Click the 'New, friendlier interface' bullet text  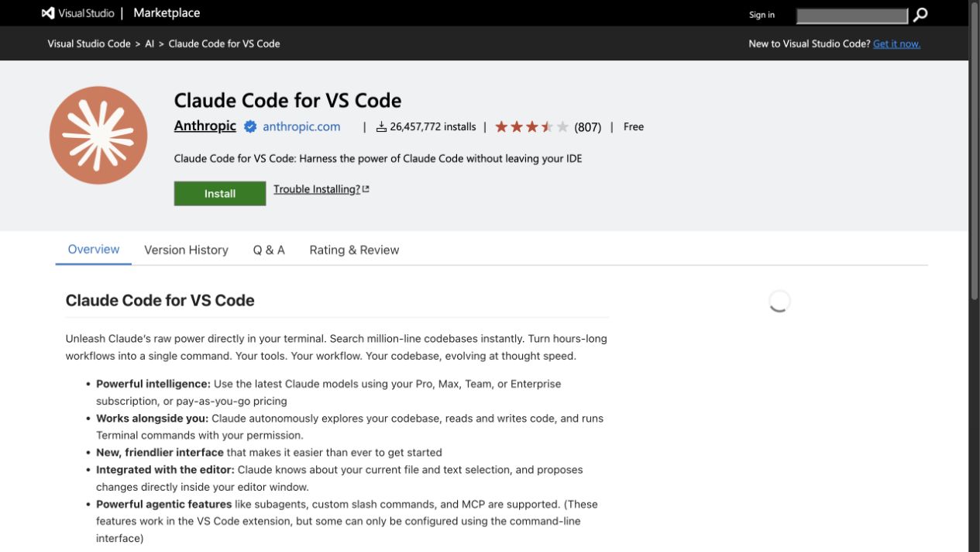tap(160, 452)
